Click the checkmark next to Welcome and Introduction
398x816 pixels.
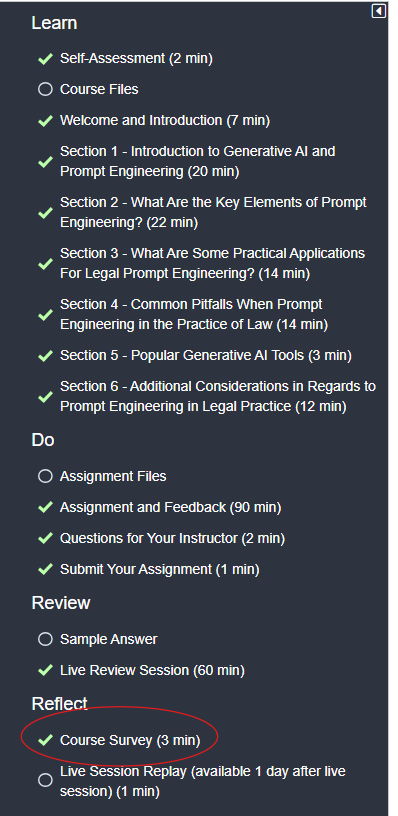point(46,121)
